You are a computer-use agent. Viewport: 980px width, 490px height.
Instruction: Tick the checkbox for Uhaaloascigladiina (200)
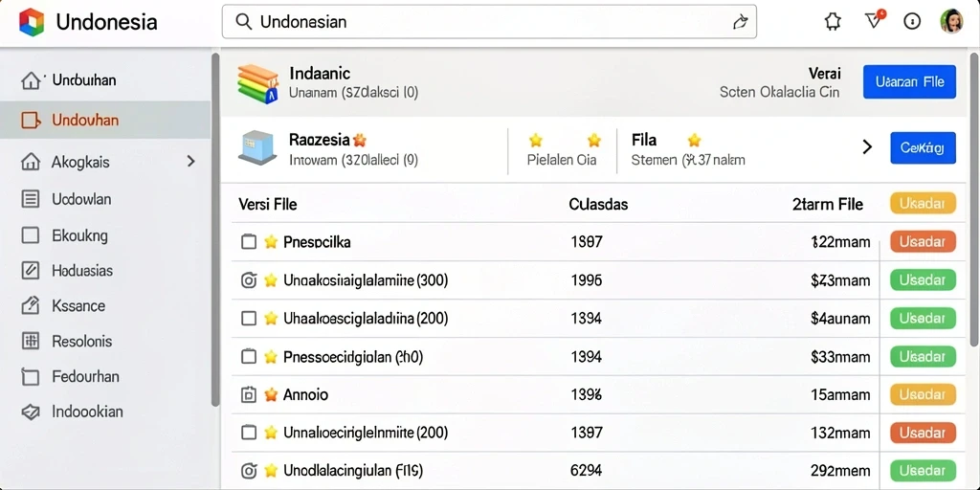(249, 319)
